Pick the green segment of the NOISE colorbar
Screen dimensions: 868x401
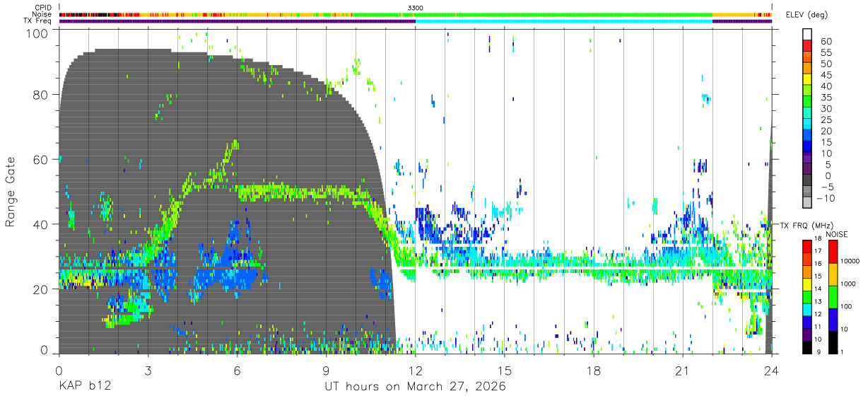[x=833, y=296]
